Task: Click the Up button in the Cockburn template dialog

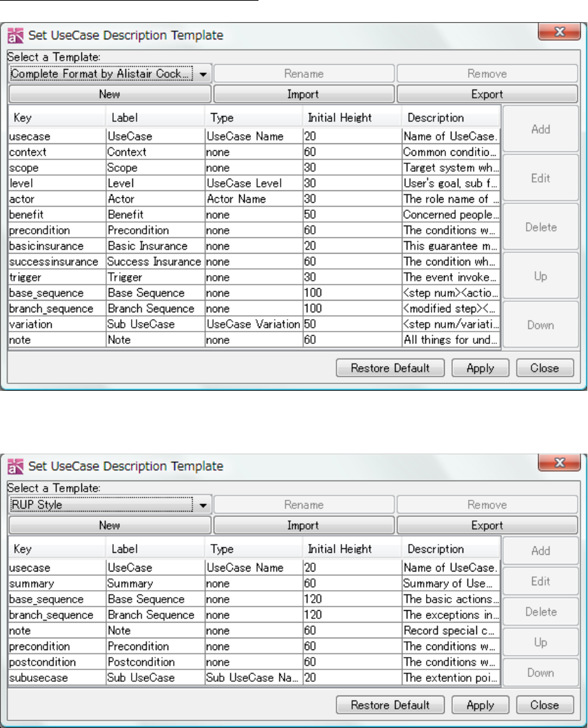Action: [x=540, y=276]
